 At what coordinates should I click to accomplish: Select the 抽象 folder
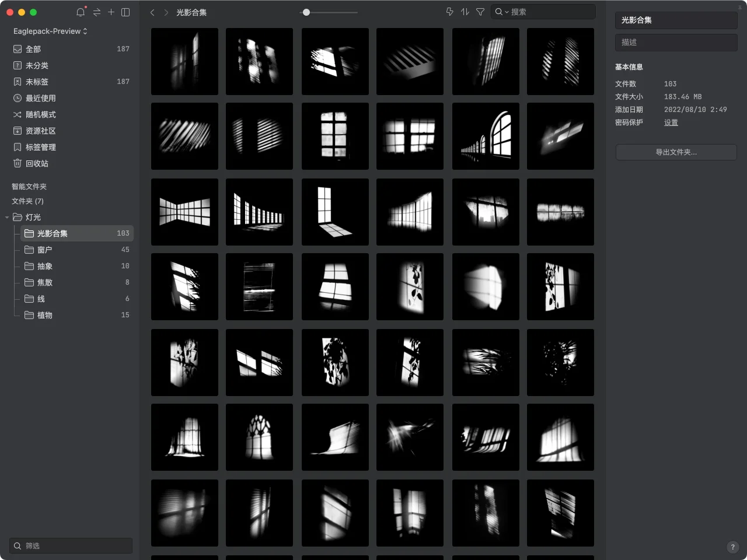pyautogui.click(x=77, y=266)
